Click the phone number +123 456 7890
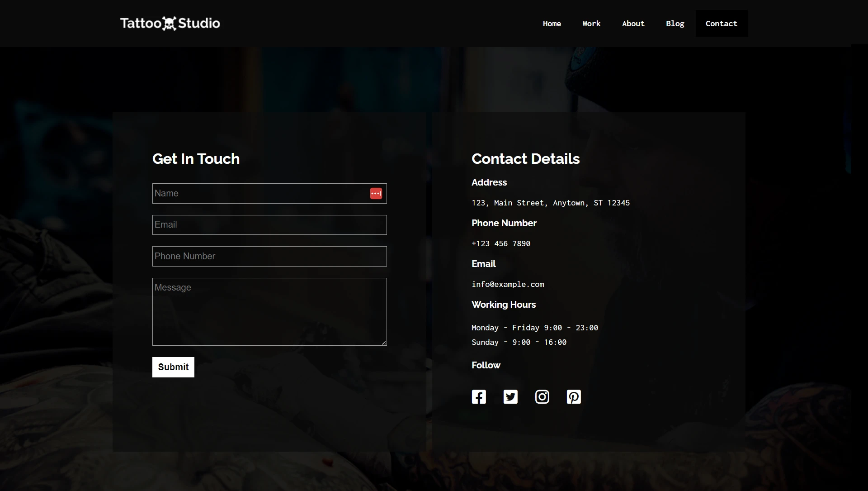Screen dimensions: 868x491 (x=501, y=243)
